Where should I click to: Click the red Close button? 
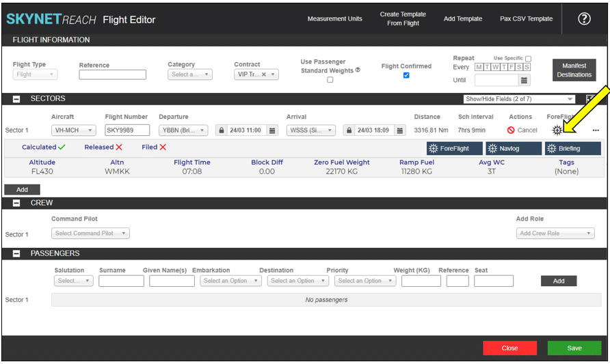point(509,348)
